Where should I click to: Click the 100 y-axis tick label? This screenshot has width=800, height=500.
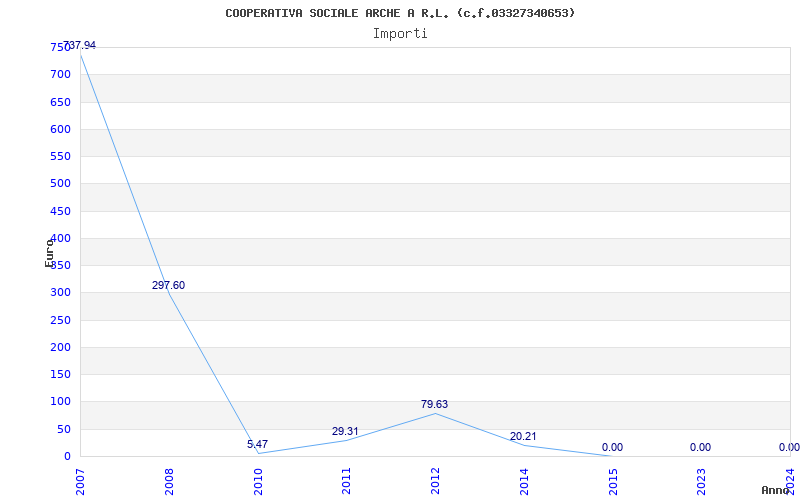[x=60, y=402]
